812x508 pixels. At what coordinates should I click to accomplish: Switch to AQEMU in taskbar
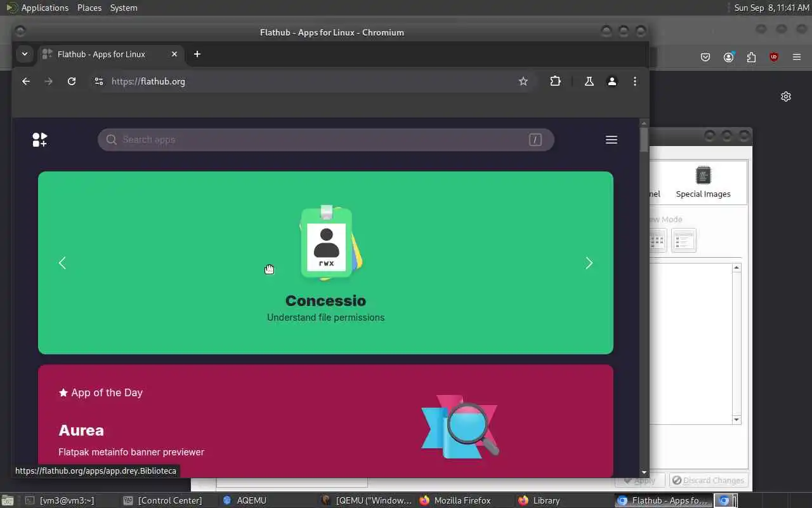pyautogui.click(x=266, y=500)
